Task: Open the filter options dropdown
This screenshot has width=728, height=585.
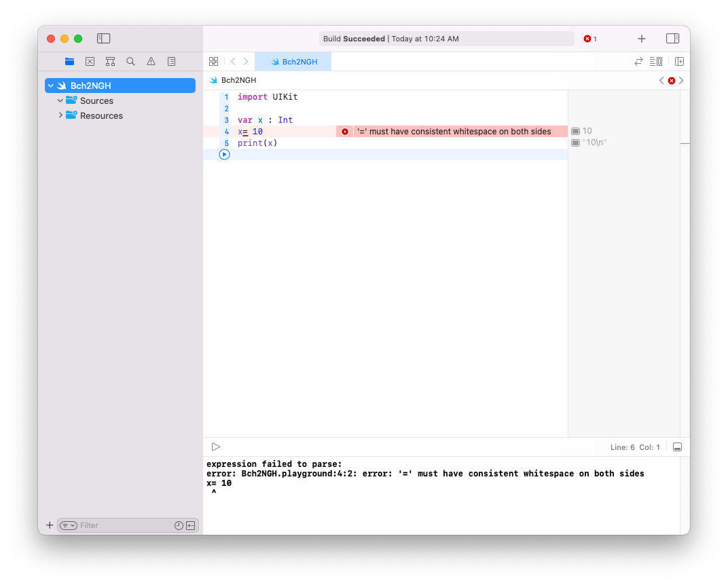Action: coord(69,525)
